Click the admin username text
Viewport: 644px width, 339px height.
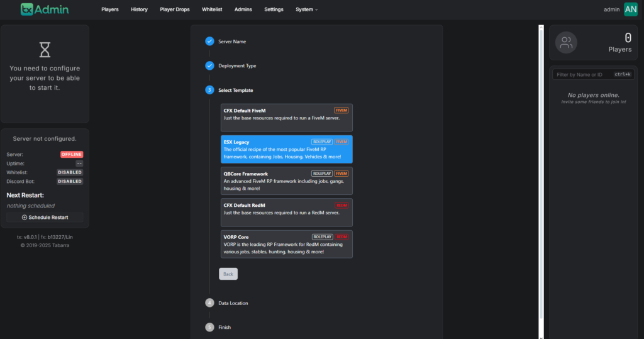tap(611, 9)
